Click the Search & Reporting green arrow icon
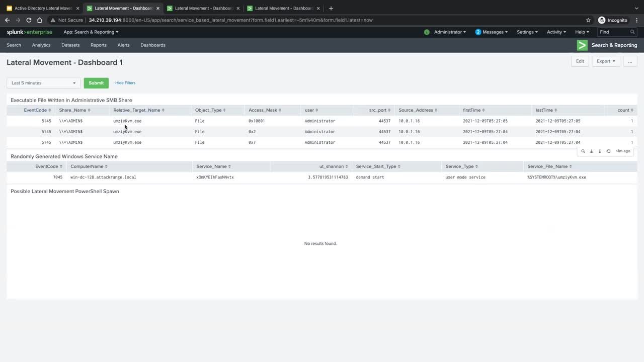This screenshot has height=362, width=644. pyautogui.click(x=582, y=45)
